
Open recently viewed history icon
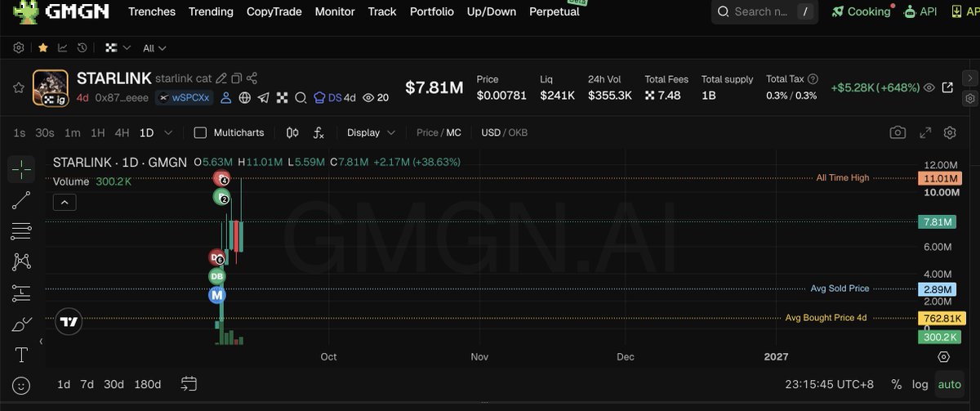(x=82, y=48)
